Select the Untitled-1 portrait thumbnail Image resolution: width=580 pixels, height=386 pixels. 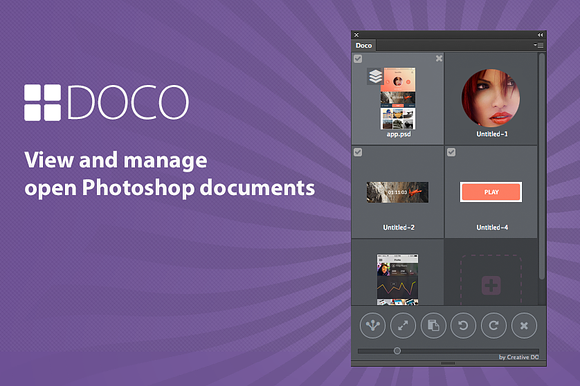pos(491,98)
